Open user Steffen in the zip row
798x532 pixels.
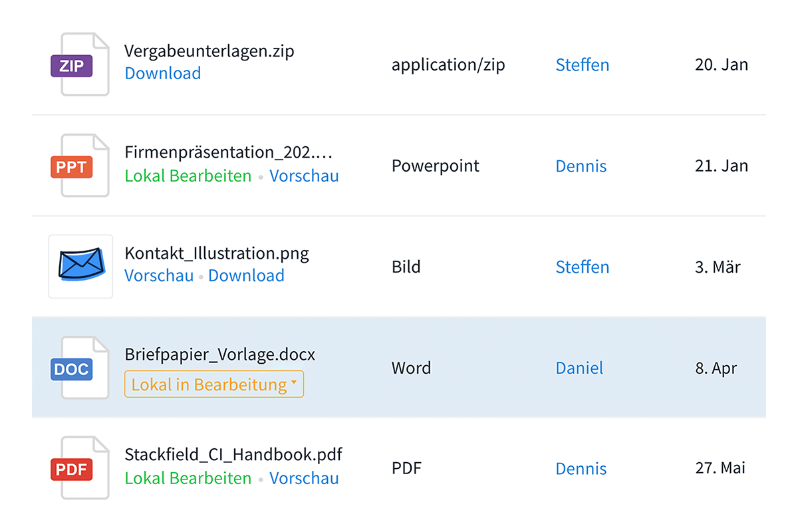tap(583, 65)
